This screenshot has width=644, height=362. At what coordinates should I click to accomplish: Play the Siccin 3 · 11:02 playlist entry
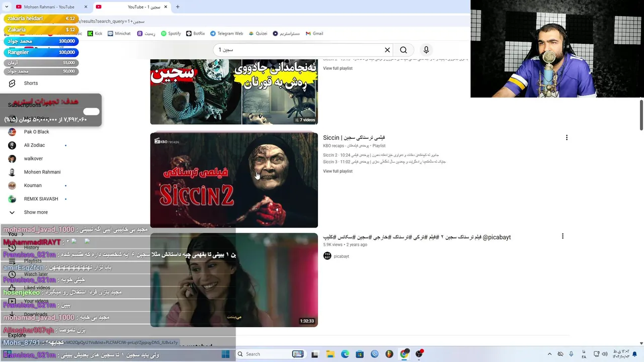pyautogui.click(x=384, y=162)
